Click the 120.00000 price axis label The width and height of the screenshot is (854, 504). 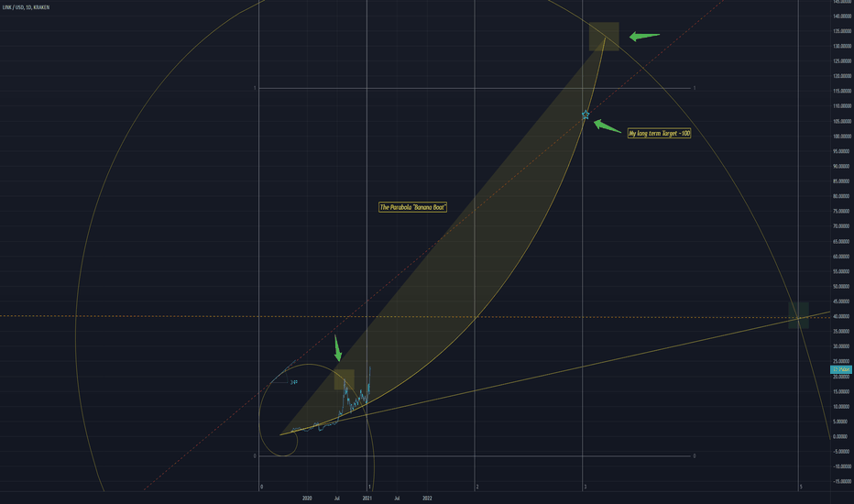tap(841, 76)
